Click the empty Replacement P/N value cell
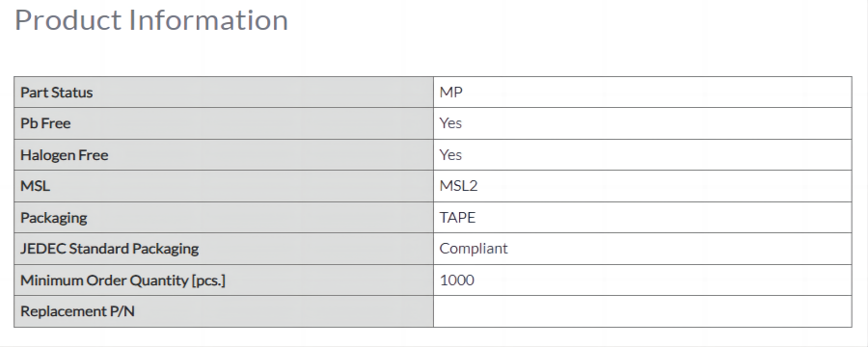The image size is (868, 347). 642,311
